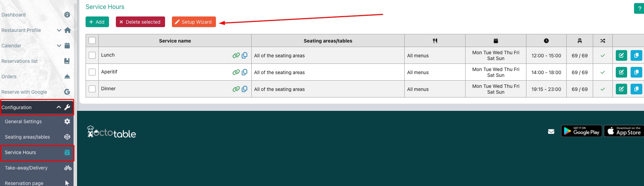Expand the Restaurant Profile submenu
Image resolution: width=644 pixels, height=186 pixels.
(x=59, y=30)
